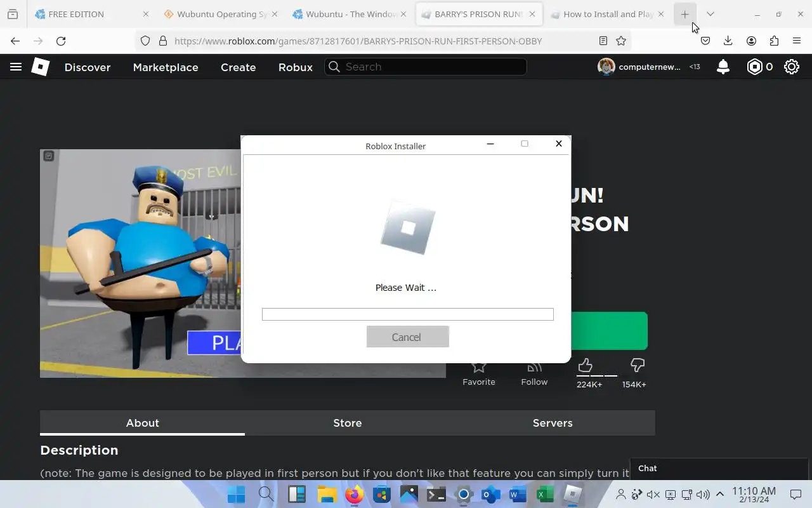Open the terminal from the taskbar
Image resolution: width=812 pixels, height=508 pixels.
pos(436,494)
